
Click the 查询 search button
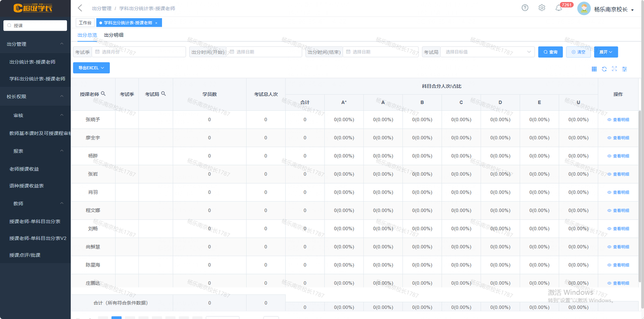pos(550,52)
